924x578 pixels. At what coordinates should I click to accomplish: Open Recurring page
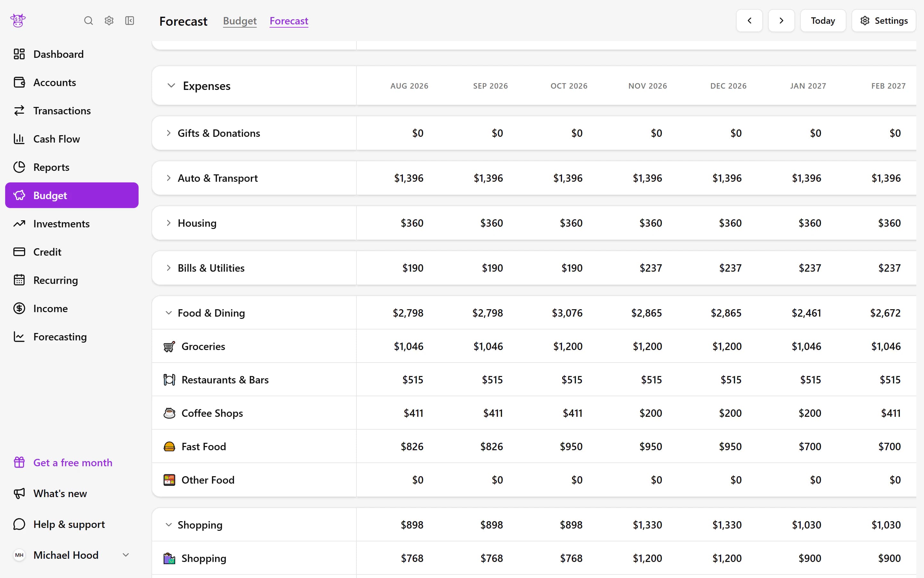click(x=72, y=280)
